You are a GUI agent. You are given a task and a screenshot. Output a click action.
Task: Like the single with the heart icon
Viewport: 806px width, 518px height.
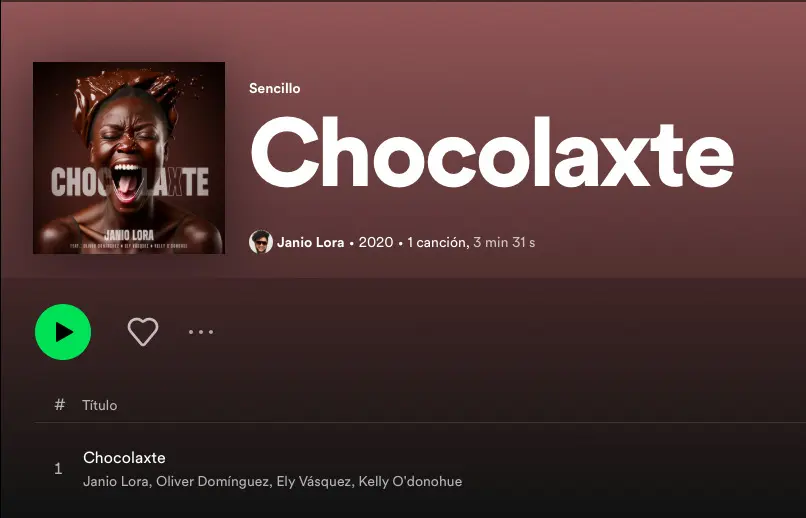click(143, 331)
